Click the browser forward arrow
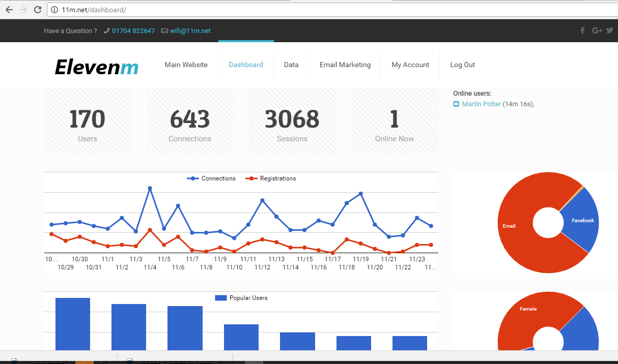This screenshot has width=618, height=364. tap(23, 10)
